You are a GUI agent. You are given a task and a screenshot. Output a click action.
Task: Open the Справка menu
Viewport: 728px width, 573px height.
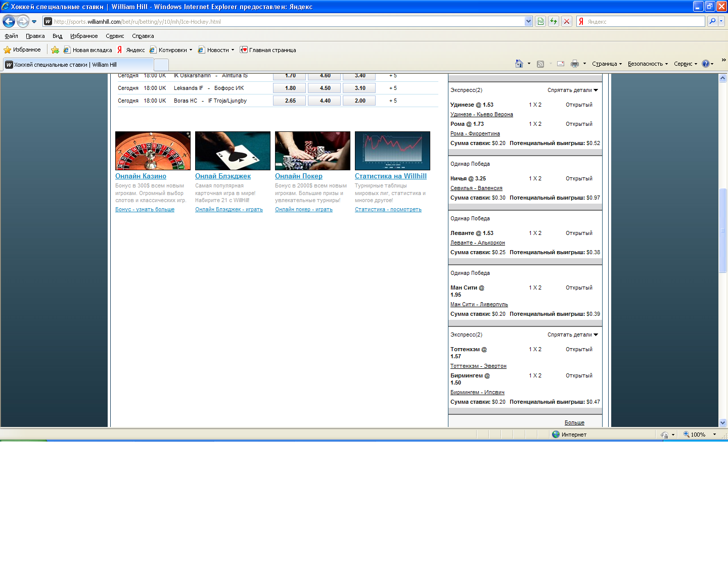[143, 36]
